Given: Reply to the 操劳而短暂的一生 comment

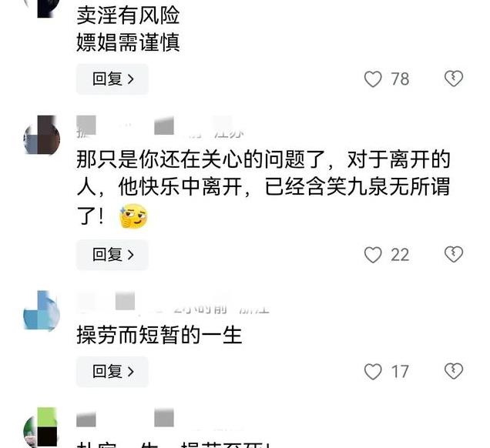Looking at the screenshot, I should point(112,372).
